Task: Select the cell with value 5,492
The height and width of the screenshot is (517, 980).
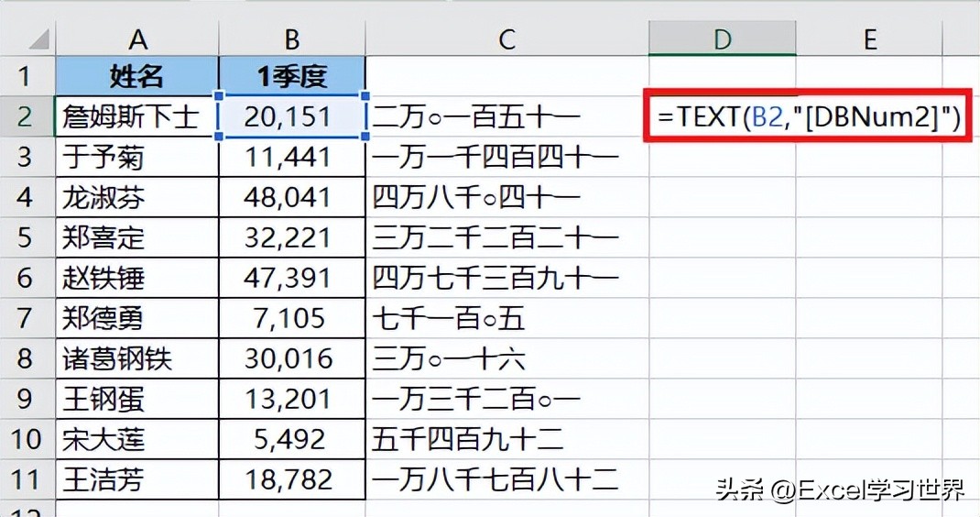Action: point(292,439)
